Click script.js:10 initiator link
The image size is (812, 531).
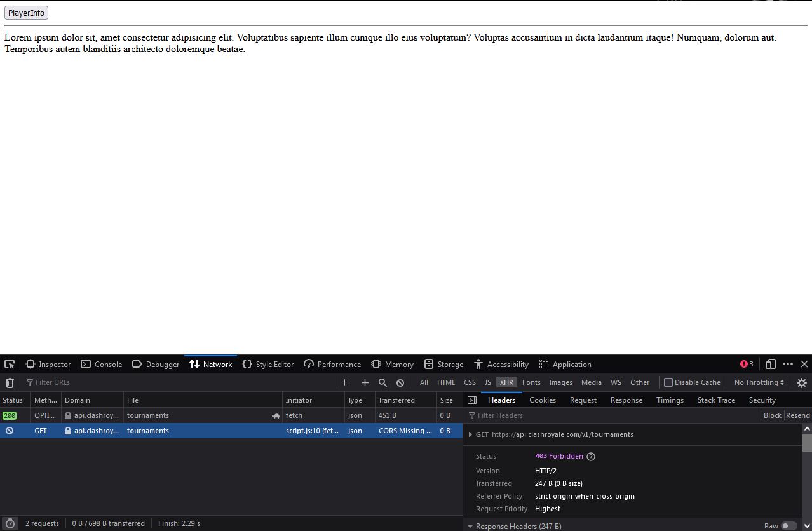coord(312,431)
